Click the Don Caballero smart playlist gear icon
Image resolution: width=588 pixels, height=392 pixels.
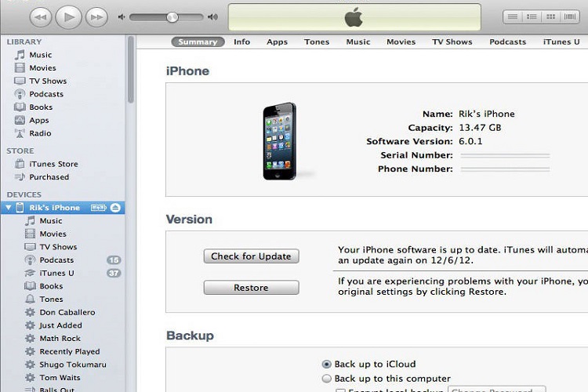[x=30, y=312]
